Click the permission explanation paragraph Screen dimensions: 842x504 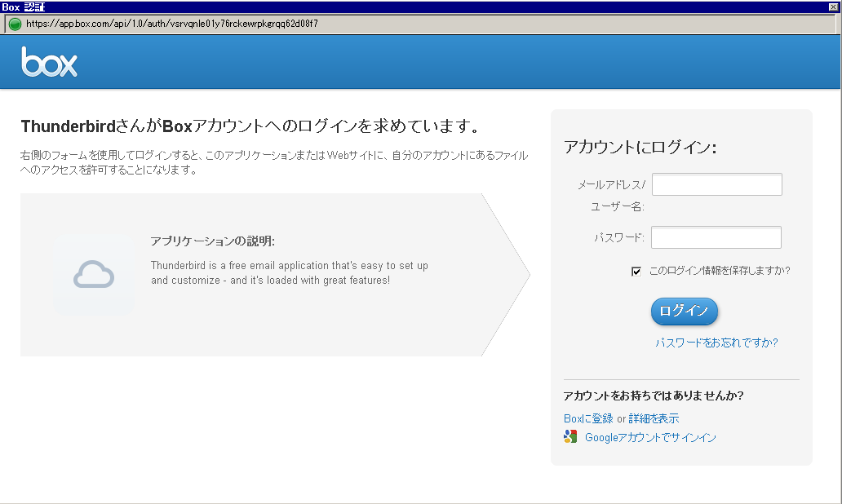274,162
